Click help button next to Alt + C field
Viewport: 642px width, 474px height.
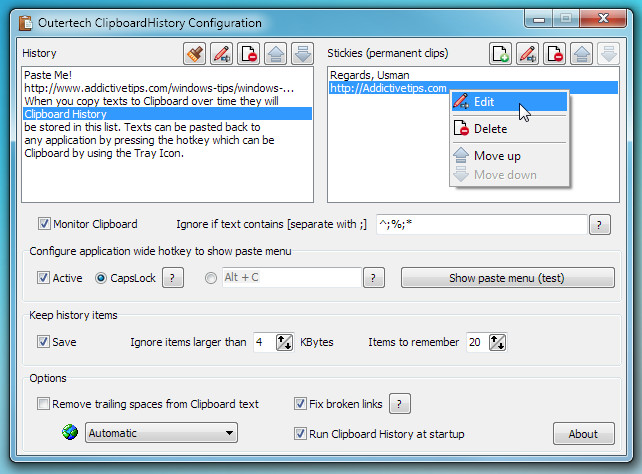[374, 278]
